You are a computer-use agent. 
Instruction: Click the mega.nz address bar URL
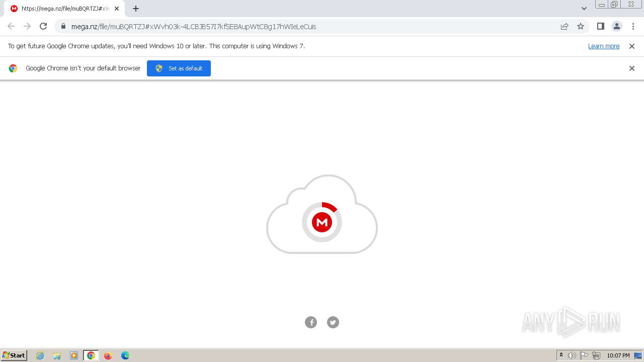[x=194, y=27]
